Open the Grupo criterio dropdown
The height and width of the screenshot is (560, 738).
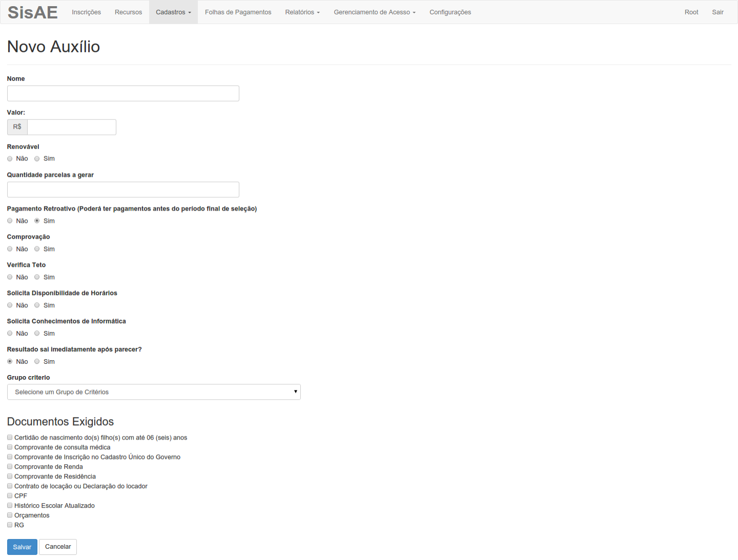(154, 392)
